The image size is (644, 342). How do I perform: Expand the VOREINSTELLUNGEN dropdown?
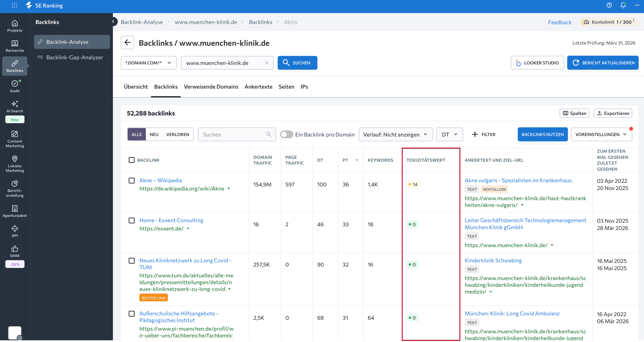601,134
